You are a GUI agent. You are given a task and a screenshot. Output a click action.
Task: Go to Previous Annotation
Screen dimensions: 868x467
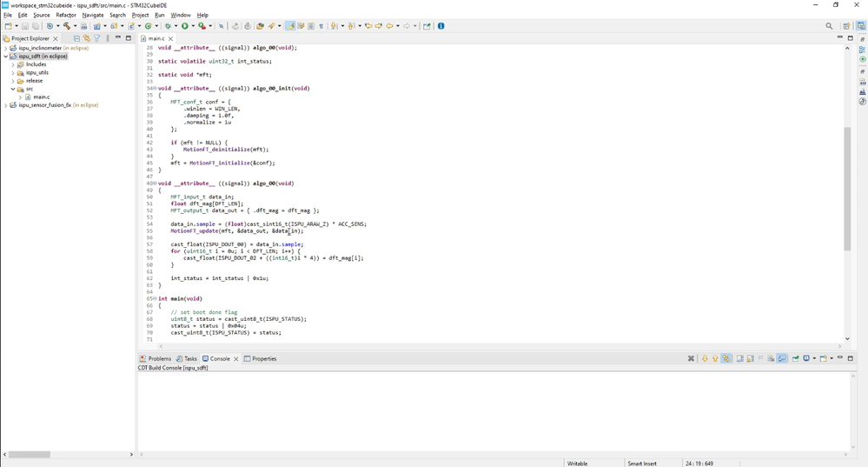351,26
